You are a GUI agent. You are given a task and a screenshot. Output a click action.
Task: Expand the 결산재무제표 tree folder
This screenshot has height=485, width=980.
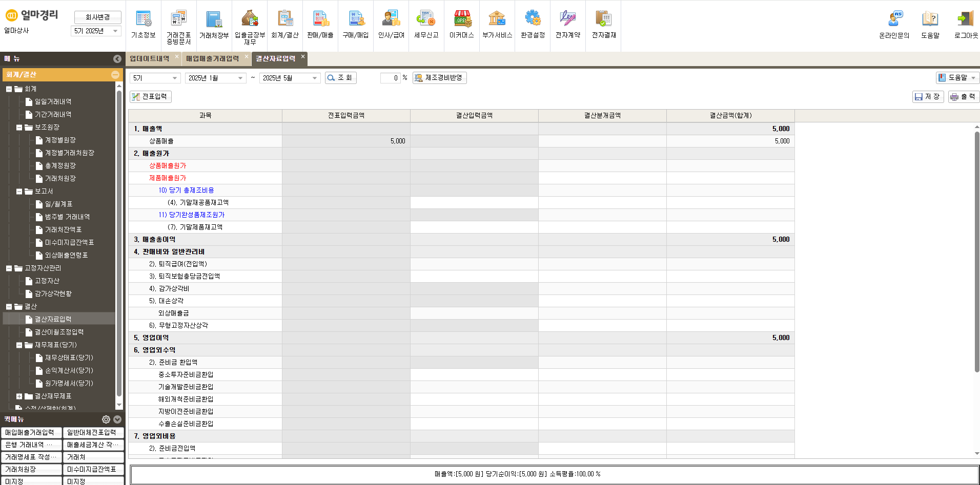(19, 396)
